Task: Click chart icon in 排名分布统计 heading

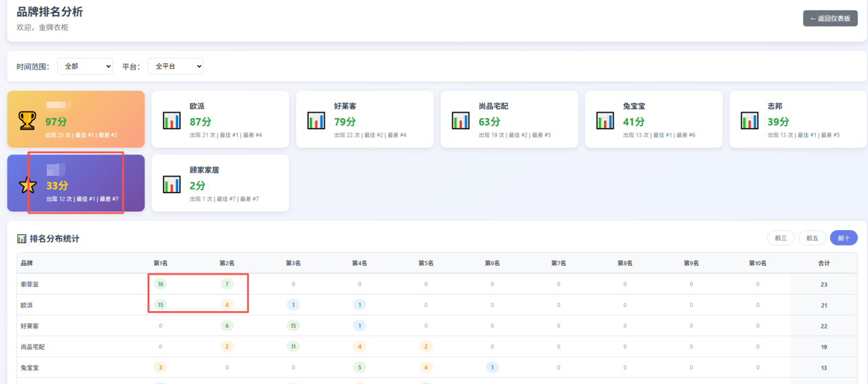Action: [21, 239]
